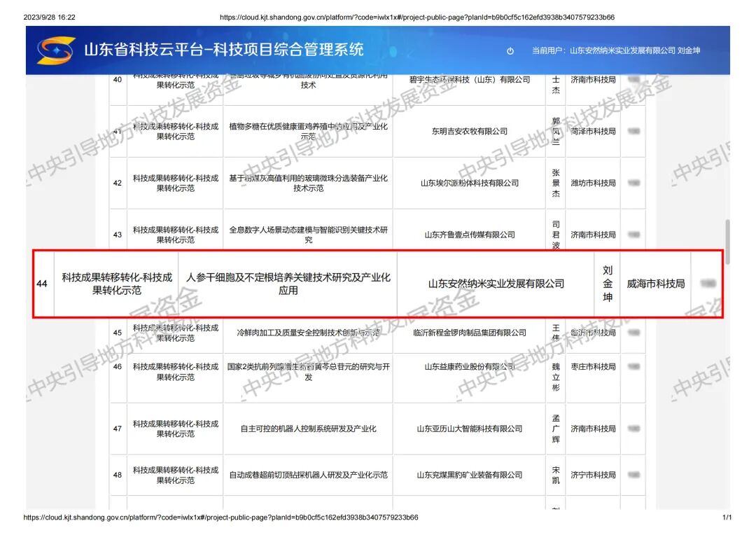Select company 东明吉安农牧有限公司
Image resolution: width=756 pixels, height=535 pixels.
pos(470,131)
